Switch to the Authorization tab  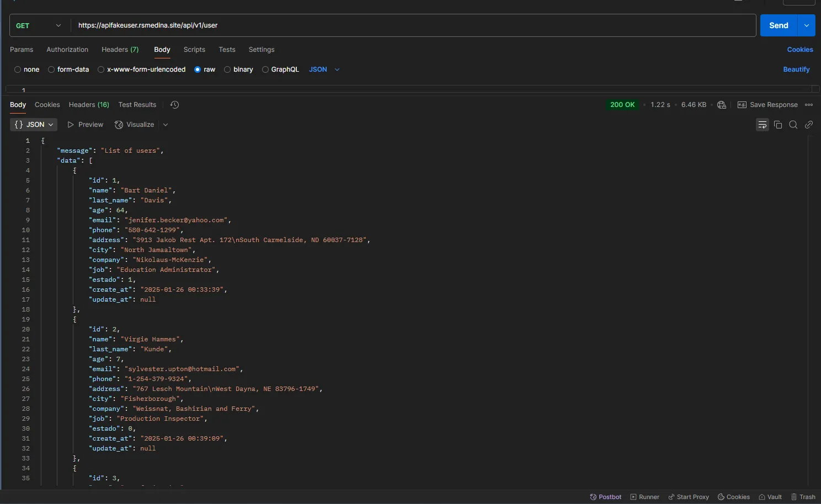[x=67, y=50]
